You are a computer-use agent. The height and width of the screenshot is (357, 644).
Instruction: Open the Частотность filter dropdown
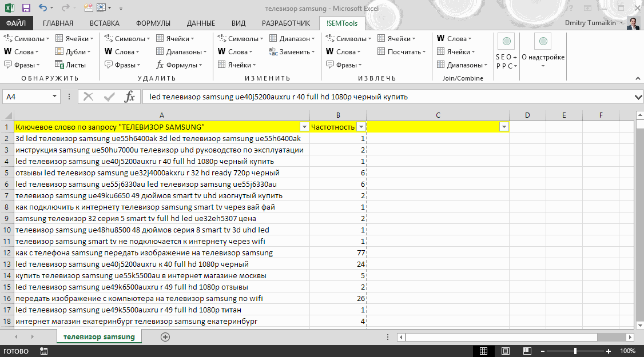(361, 127)
